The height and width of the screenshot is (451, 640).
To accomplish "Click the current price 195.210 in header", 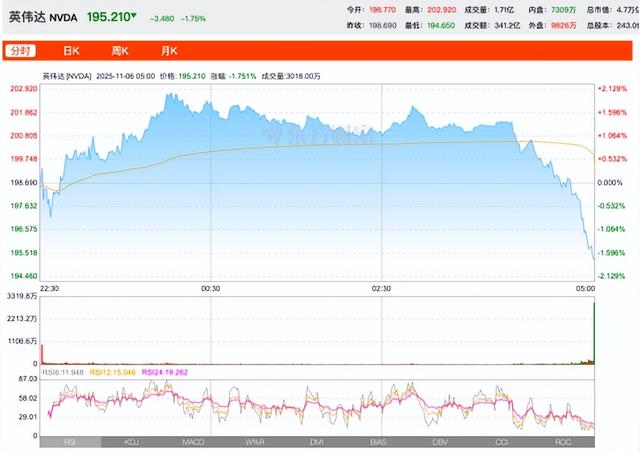I will pos(109,17).
